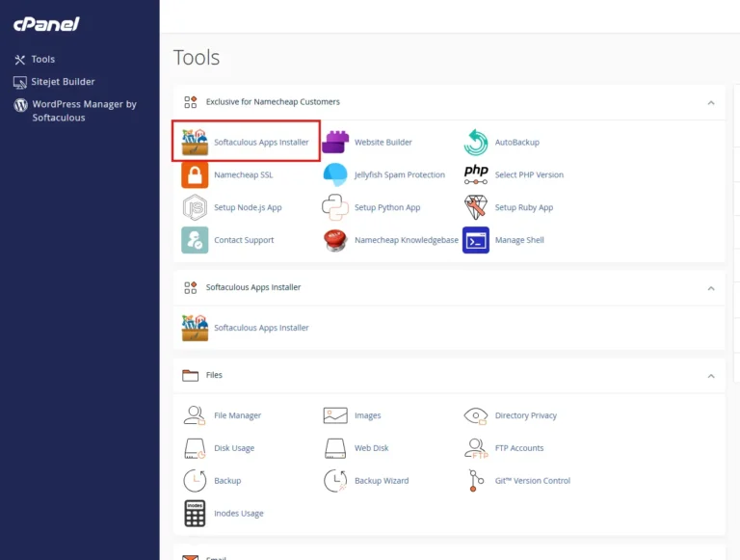Collapse the Exclusive for Namecheap Customers section

(x=711, y=102)
